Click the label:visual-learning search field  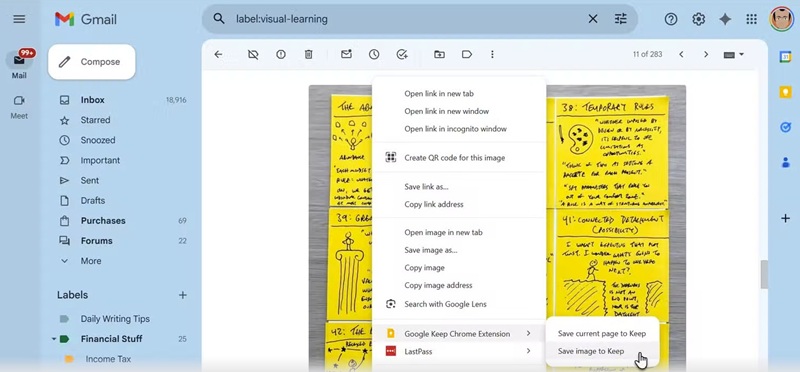408,19
